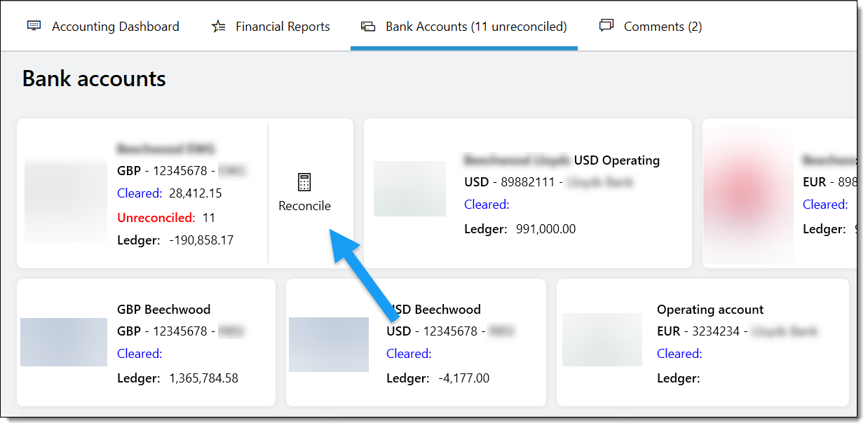Screen dimensions: 868x428
Task: Open the Cleared link on USD Operating account
Action: (x=486, y=204)
